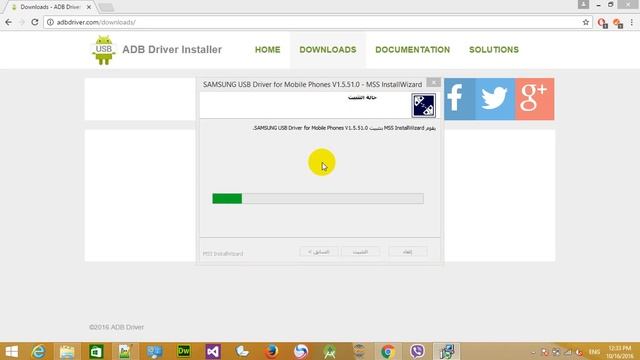The width and height of the screenshot is (640, 360).
Task: View site info icon in address bar
Action: [x=50, y=22]
